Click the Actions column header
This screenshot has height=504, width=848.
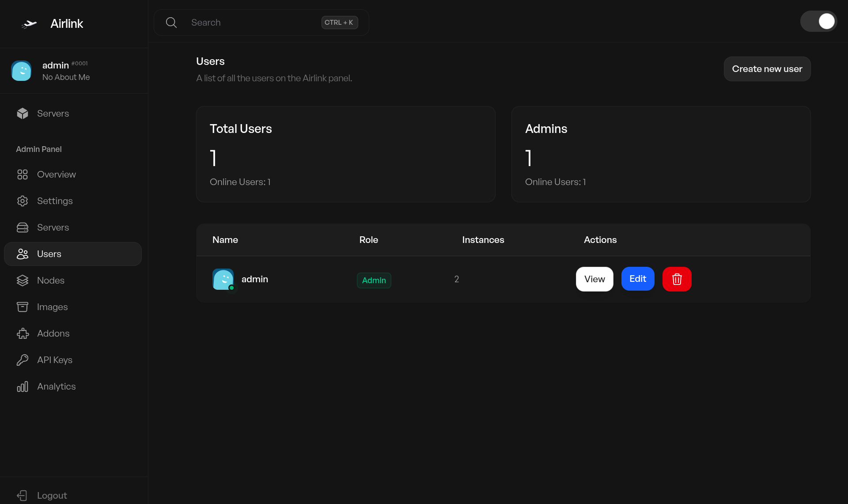coord(600,240)
